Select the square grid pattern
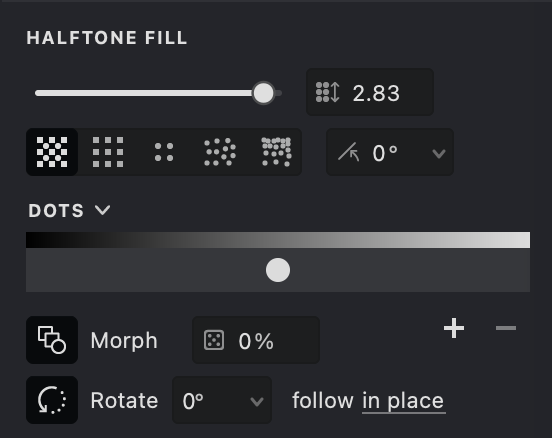The image size is (552, 438). coord(108,152)
